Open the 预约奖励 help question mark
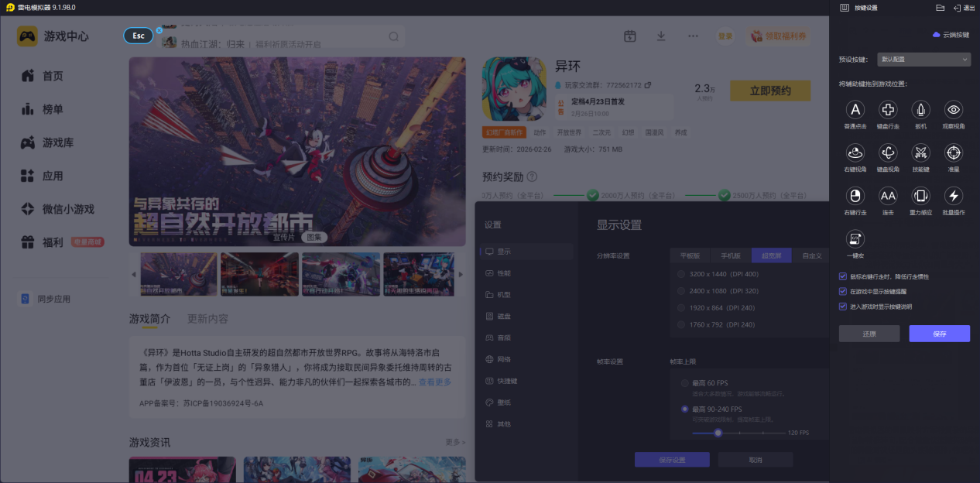980x483 pixels. point(532,177)
